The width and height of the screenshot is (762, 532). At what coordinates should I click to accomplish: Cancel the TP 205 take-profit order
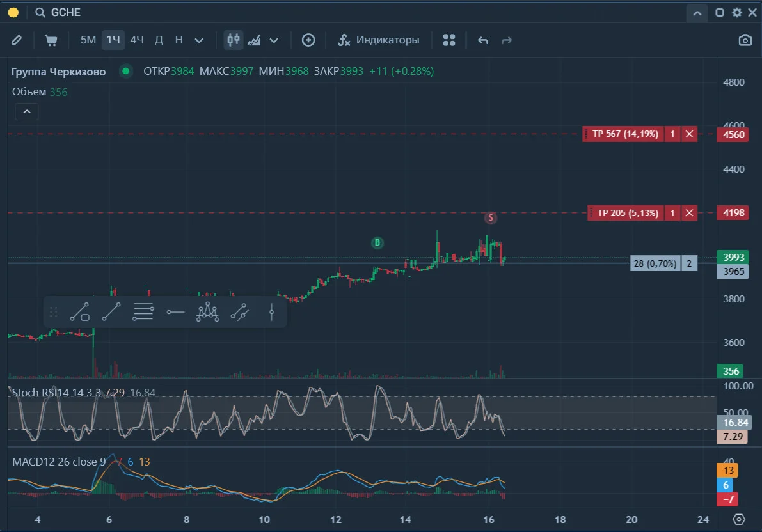pos(689,213)
